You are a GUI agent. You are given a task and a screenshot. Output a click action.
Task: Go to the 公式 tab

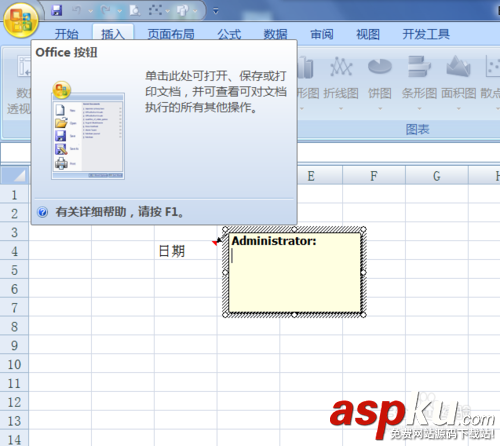point(229,34)
